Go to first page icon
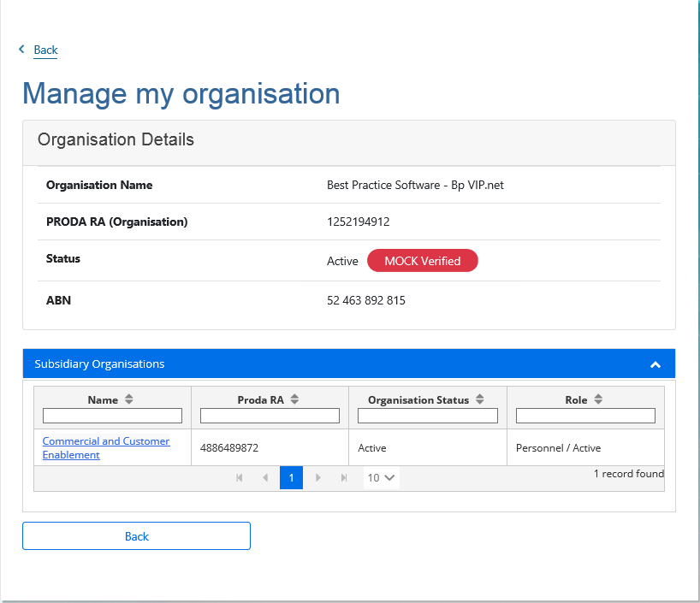Viewport: 700px width, 603px height. tap(240, 477)
